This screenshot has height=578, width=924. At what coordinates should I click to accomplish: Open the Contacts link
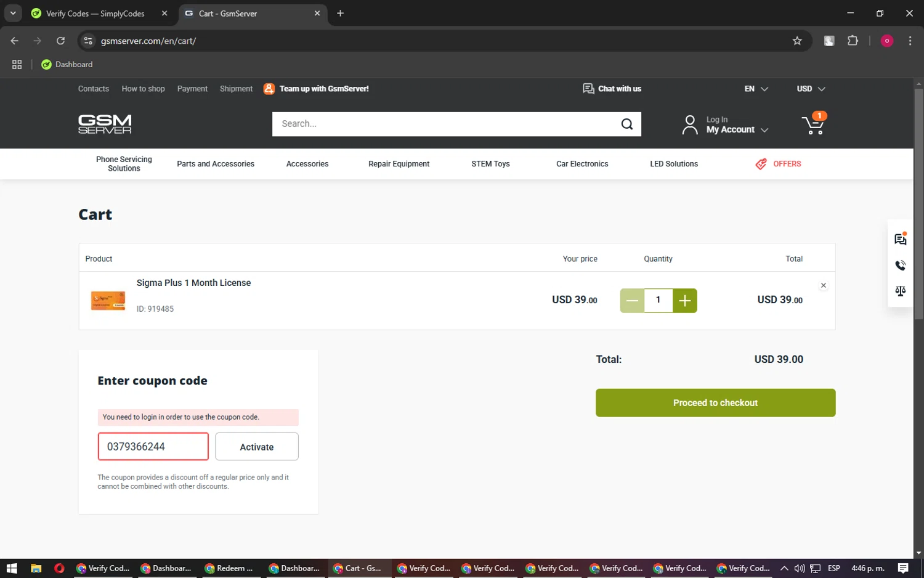(x=94, y=89)
